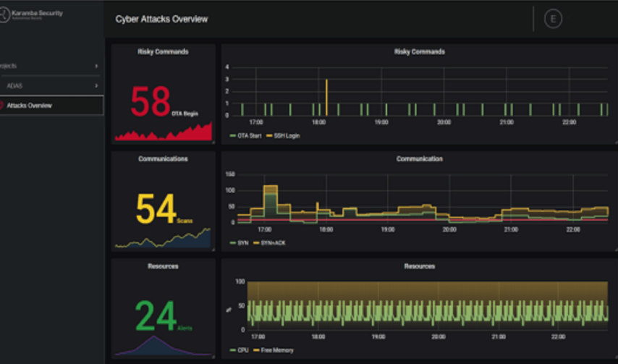
Task: Click the red 58 risky commands value
Action: pos(151,101)
